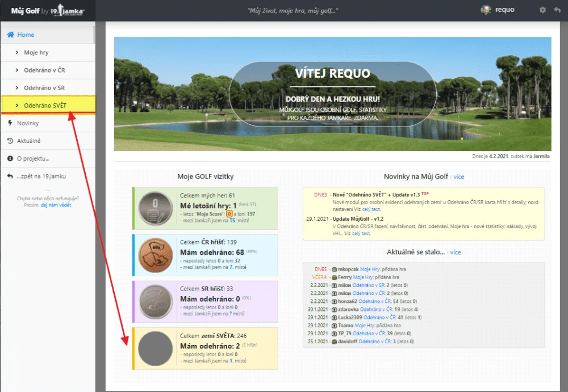Click více next to Novinky na Můj Golf
The width and height of the screenshot is (568, 392).
(x=458, y=176)
